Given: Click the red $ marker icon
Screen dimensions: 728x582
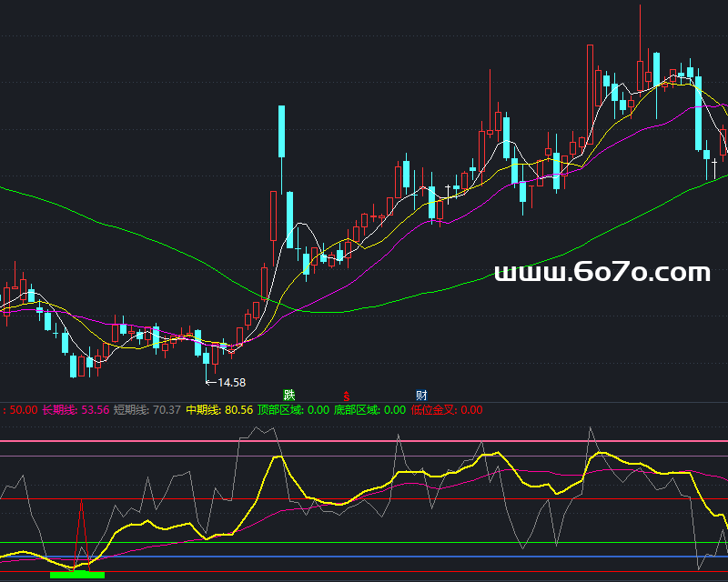Looking at the screenshot, I should pyautogui.click(x=346, y=396).
